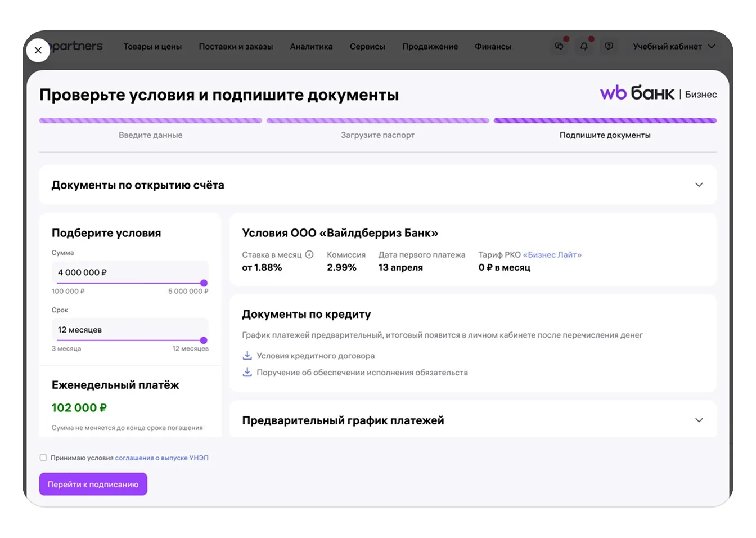The width and height of the screenshot is (756, 538).
Task: Expand Предварительный график платежей section
Action: click(x=699, y=420)
